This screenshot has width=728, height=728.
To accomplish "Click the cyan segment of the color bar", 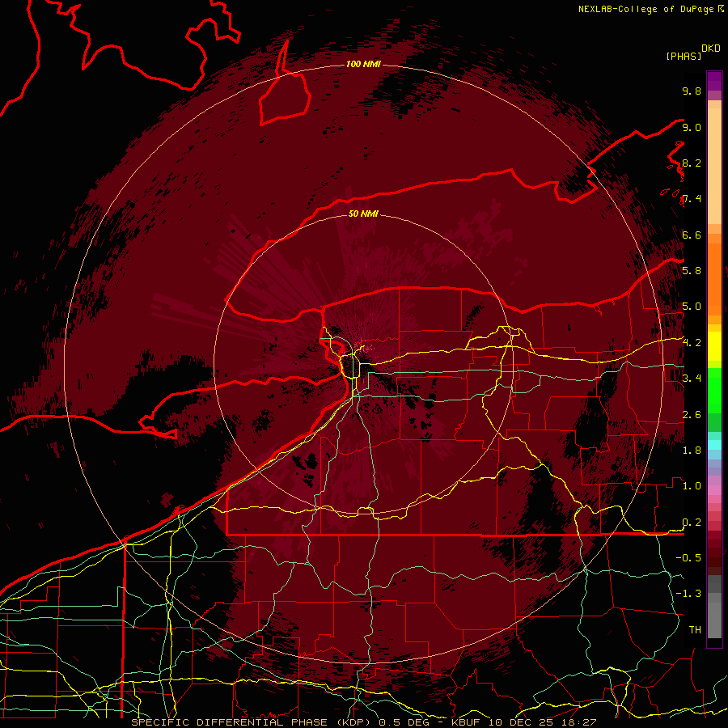I will pyautogui.click(x=714, y=445).
